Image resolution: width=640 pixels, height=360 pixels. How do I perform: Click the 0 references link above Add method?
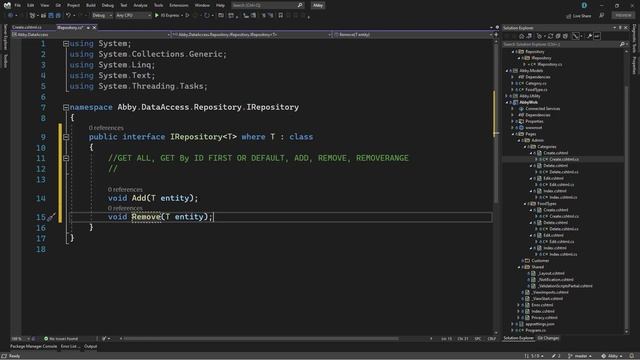125,190
